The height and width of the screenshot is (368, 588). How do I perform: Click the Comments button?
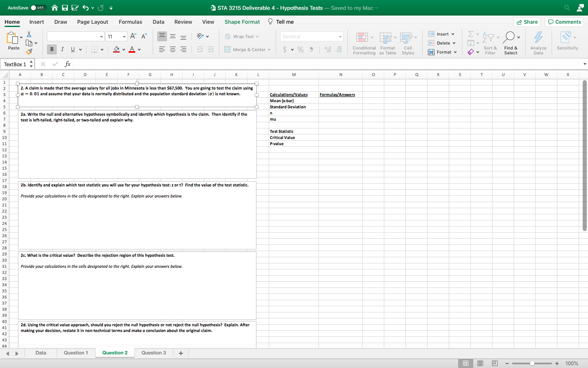click(x=564, y=22)
